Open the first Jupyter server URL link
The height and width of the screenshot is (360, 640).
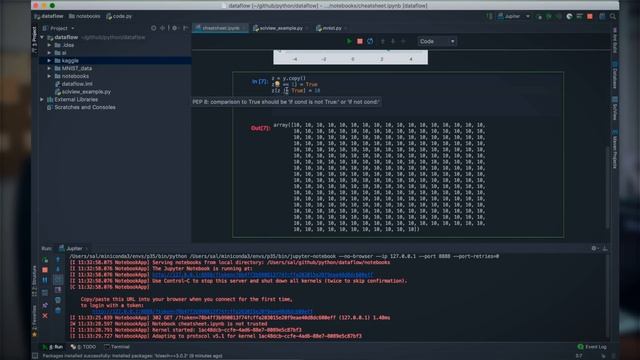(x=262, y=275)
